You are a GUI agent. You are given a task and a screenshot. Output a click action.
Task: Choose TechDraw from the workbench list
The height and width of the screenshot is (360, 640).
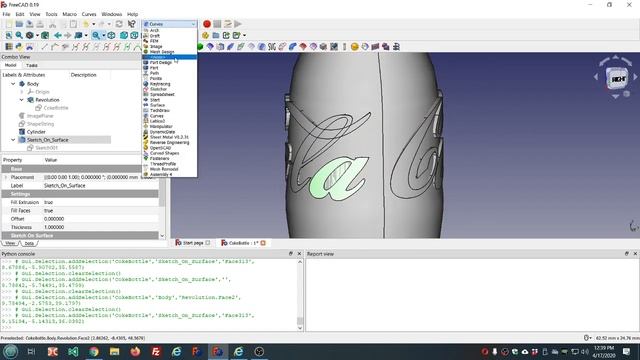point(160,110)
